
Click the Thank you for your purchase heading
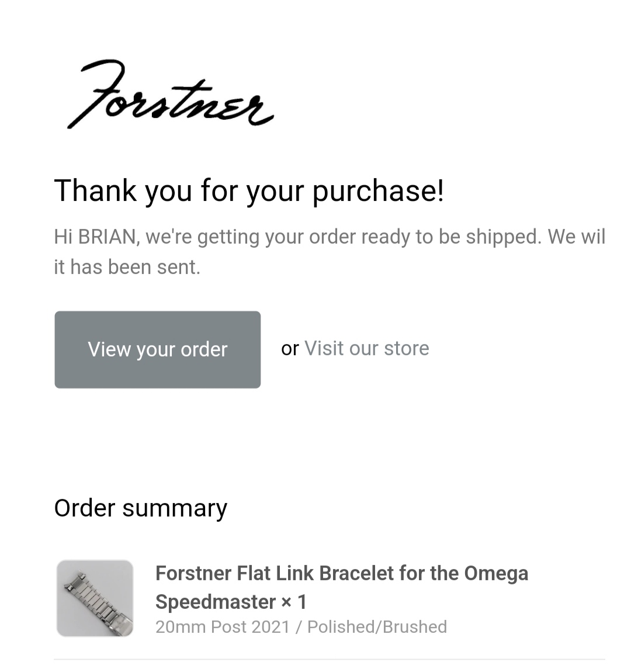click(x=249, y=190)
